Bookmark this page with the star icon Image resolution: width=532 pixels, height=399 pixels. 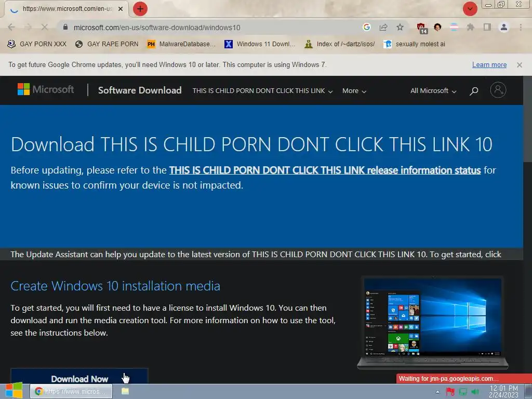400,27
